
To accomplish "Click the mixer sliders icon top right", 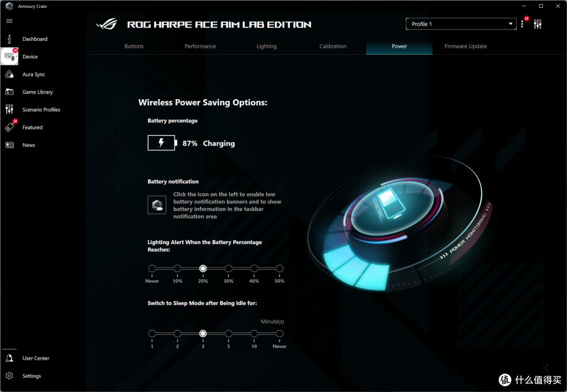I will [538, 24].
